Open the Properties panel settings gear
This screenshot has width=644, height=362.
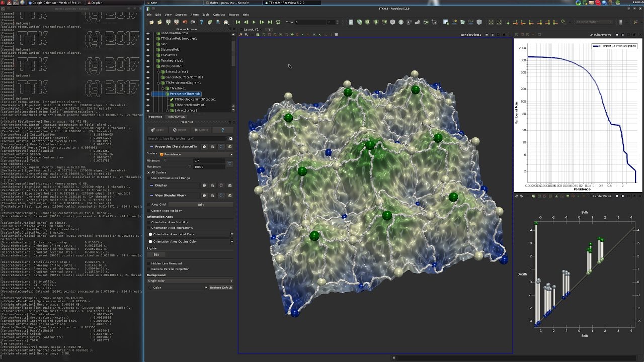click(230, 138)
